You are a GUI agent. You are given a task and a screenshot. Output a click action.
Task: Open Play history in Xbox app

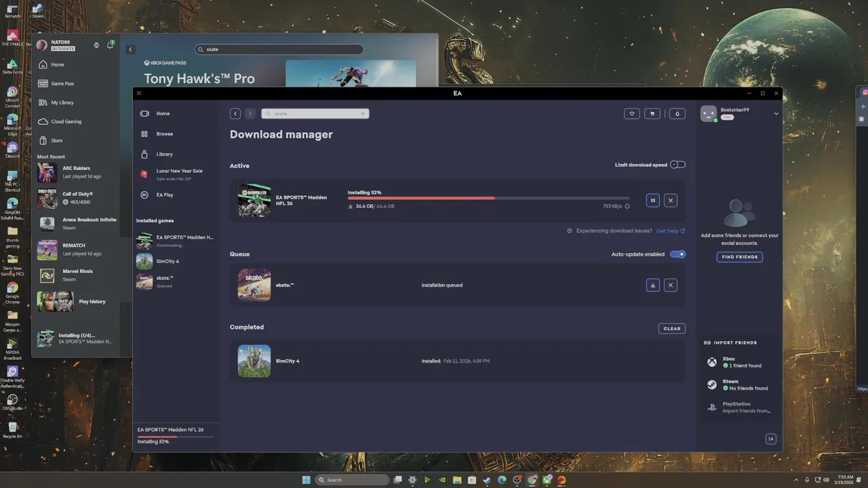[76, 302]
